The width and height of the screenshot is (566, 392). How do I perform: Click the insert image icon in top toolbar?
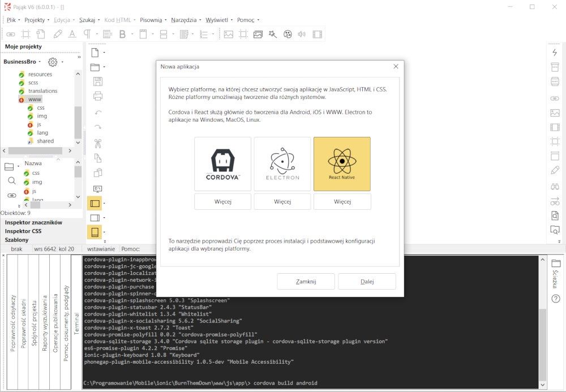(229, 35)
